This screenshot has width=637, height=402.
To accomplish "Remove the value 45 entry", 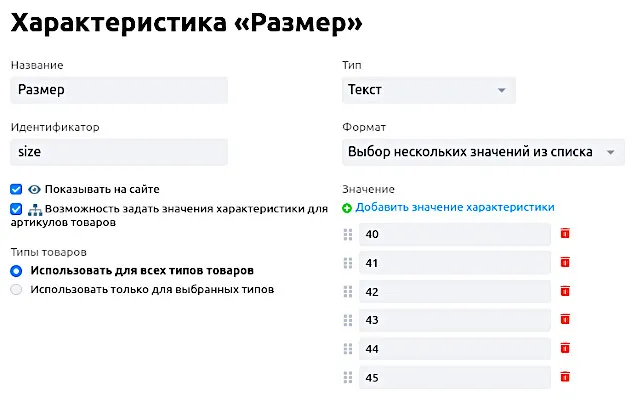I will click(x=565, y=378).
